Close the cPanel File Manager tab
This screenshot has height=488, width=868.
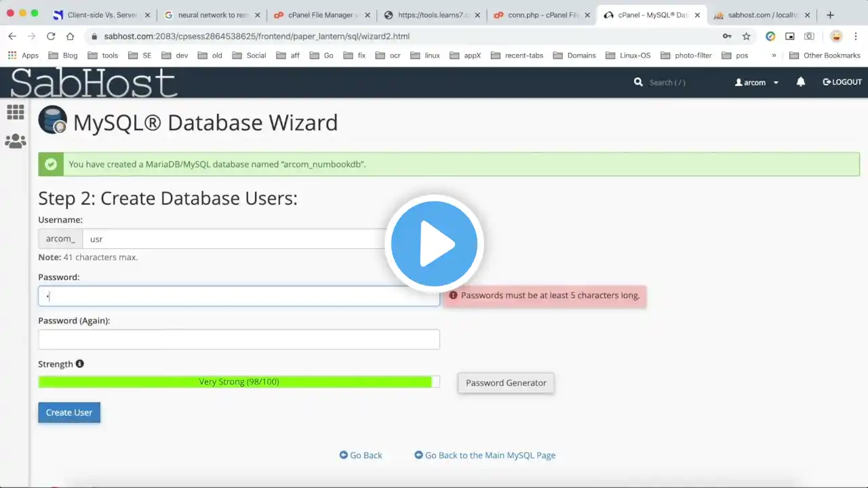(368, 15)
